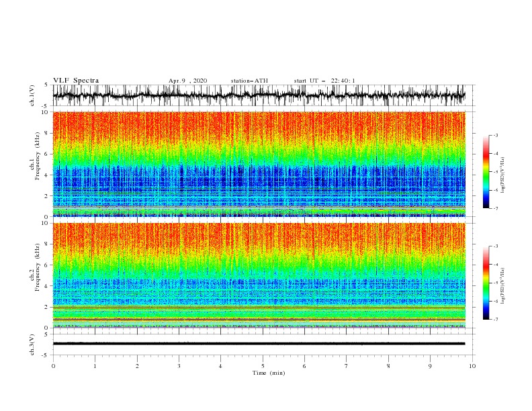
Task: Select the lower colorbar's "log(PSD)(V²/Hz)" label
Action: (x=503, y=285)
